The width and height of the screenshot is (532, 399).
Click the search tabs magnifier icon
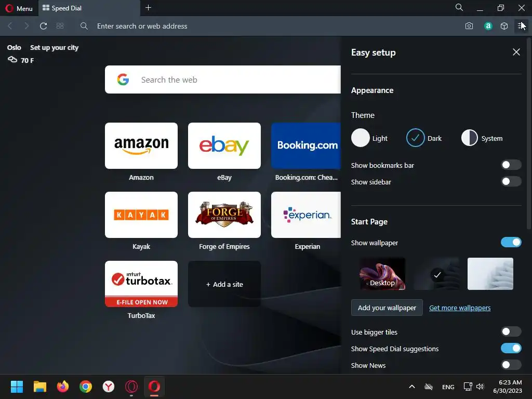459,7
